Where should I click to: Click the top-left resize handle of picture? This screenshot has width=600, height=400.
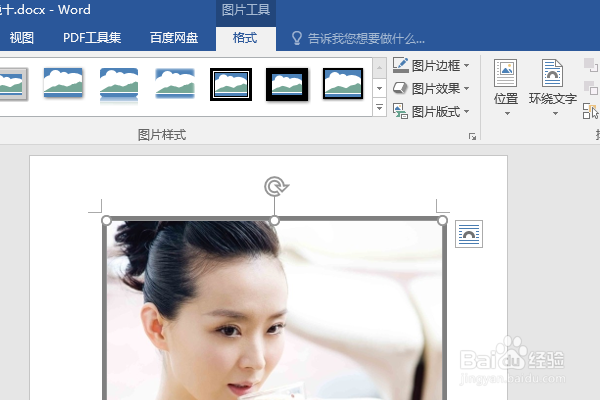click(106, 220)
